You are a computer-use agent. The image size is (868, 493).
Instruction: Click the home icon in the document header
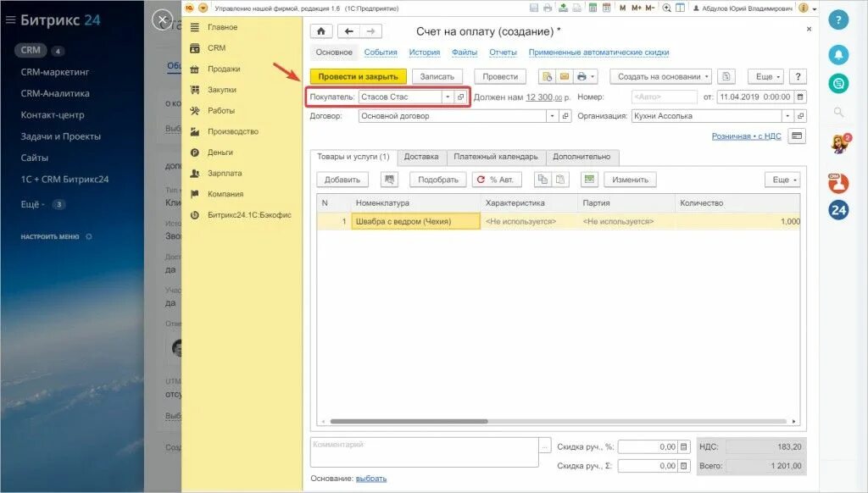click(x=321, y=31)
